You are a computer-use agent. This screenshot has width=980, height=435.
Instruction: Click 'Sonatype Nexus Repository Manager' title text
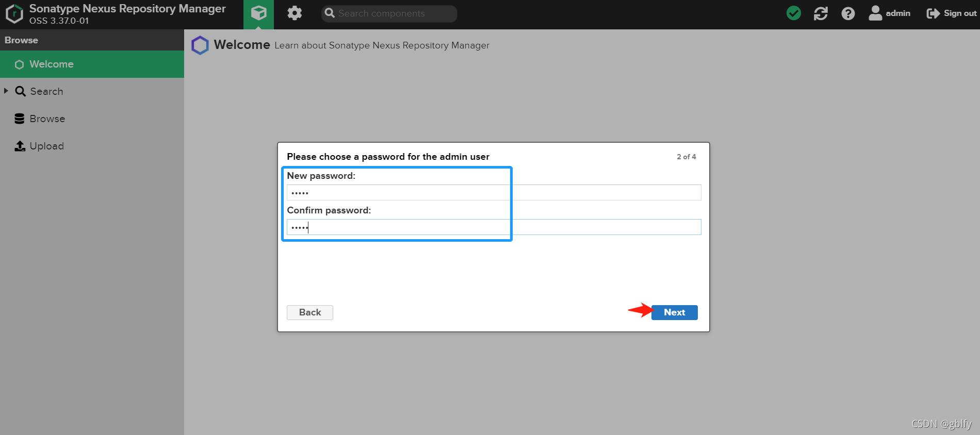[x=127, y=9]
